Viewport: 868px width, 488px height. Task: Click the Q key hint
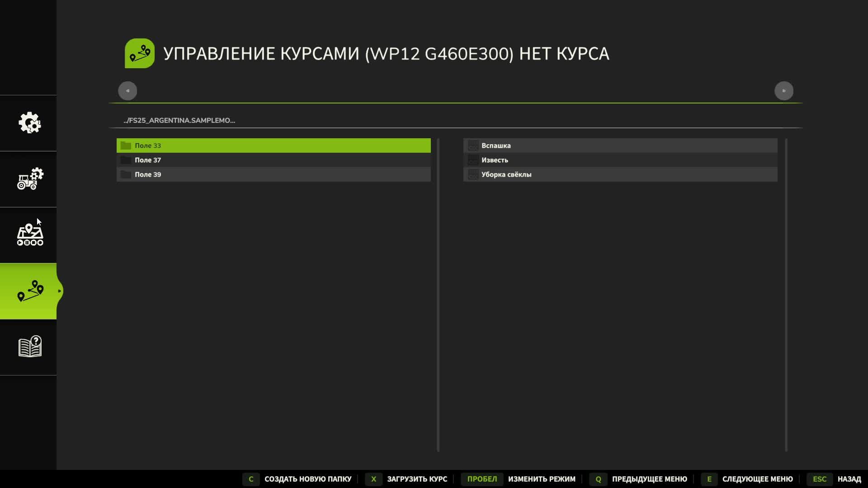pos(598,479)
